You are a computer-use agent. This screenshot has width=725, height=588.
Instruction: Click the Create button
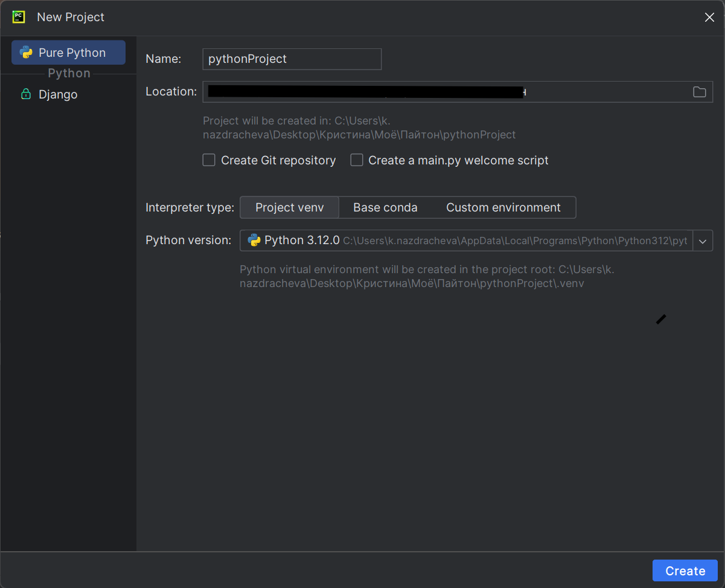click(685, 570)
